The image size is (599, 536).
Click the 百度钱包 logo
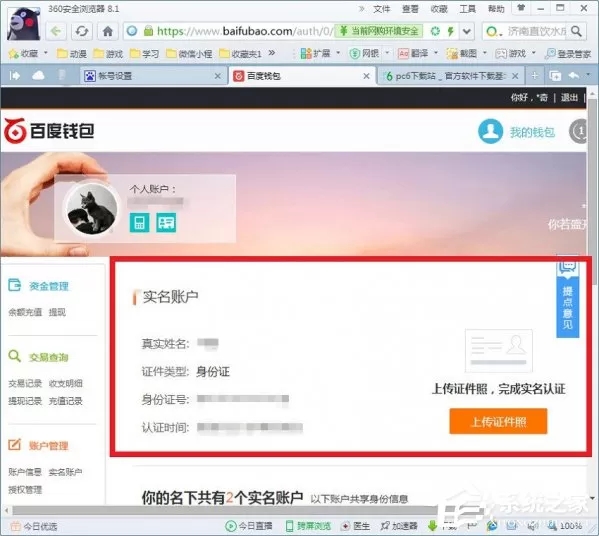(x=49, y=131)
